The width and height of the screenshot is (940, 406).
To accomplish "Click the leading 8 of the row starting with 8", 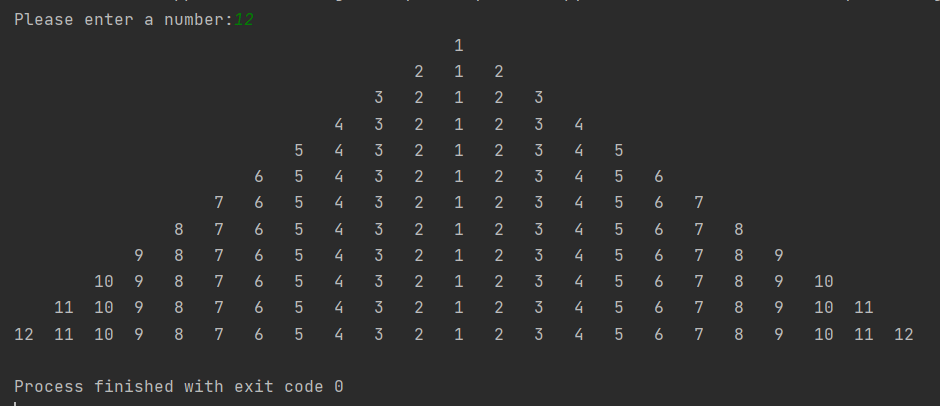I will [179, 230].
